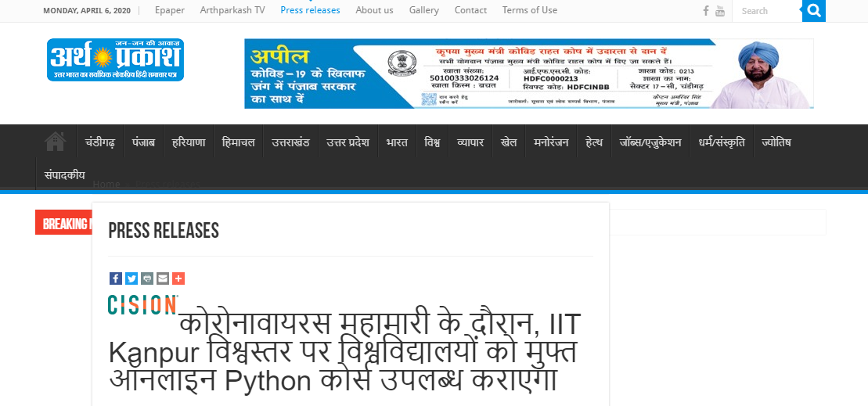Viewport: 868px width, 406px height.
Task: Click the print icon above article
Action: pyautogui.click(x=146, y=278)
